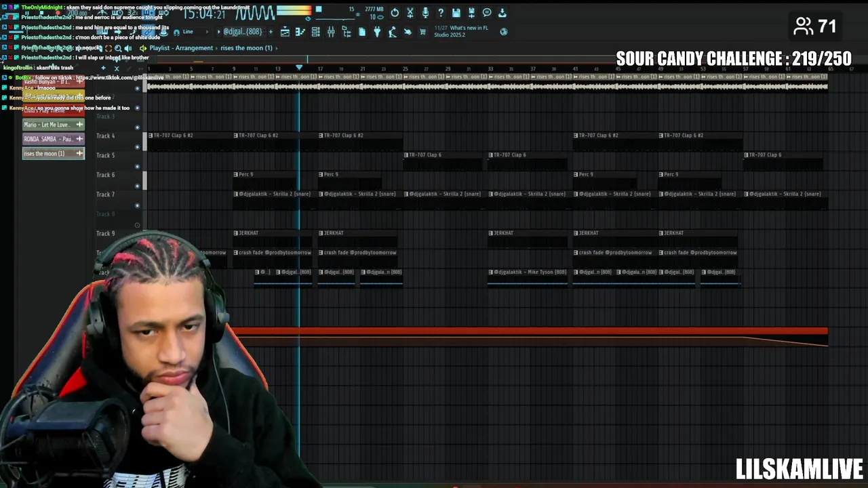
Task: Open the plugin picker plug icon
Action: (x=377, y=32)
